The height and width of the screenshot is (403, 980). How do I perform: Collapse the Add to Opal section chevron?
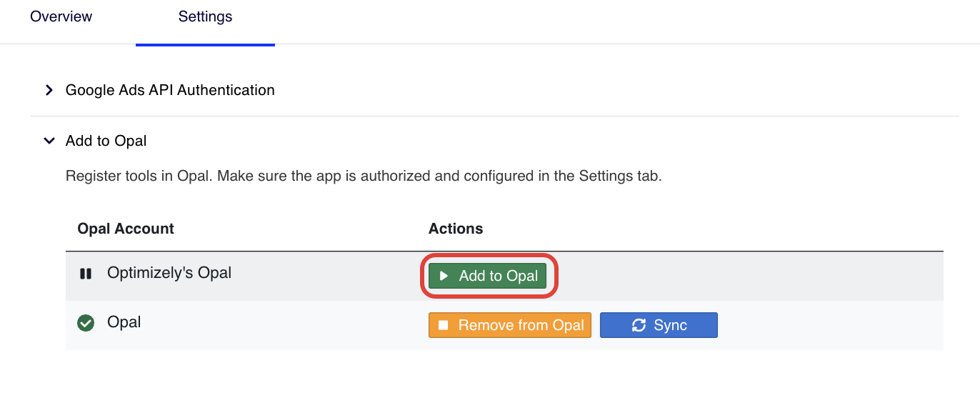49,141
